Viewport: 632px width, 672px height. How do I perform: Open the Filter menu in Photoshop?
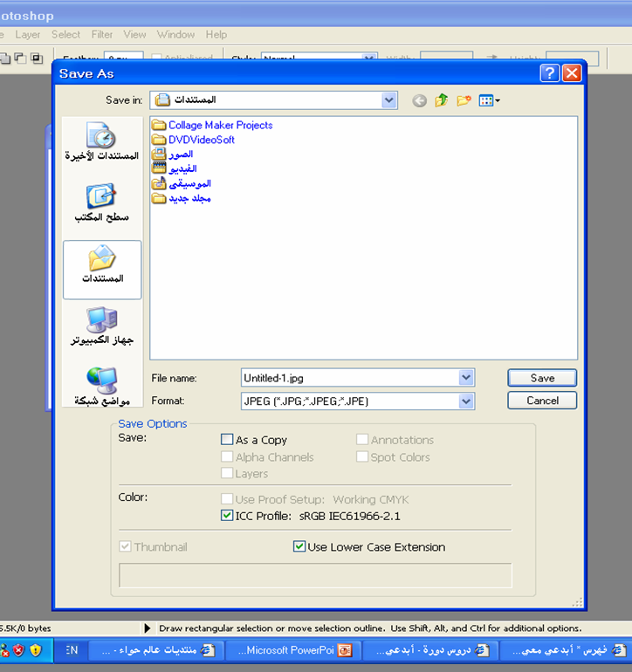[x=102, y=35]
